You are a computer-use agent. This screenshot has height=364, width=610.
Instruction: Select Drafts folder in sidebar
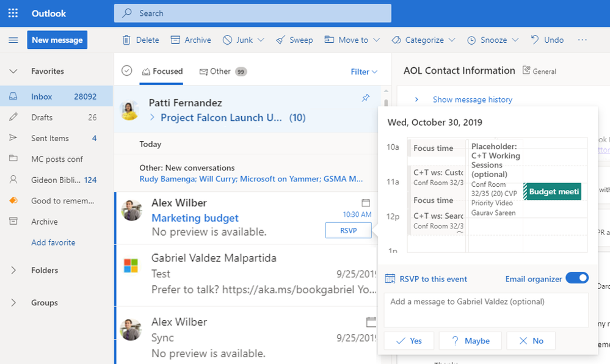[56, 117]
